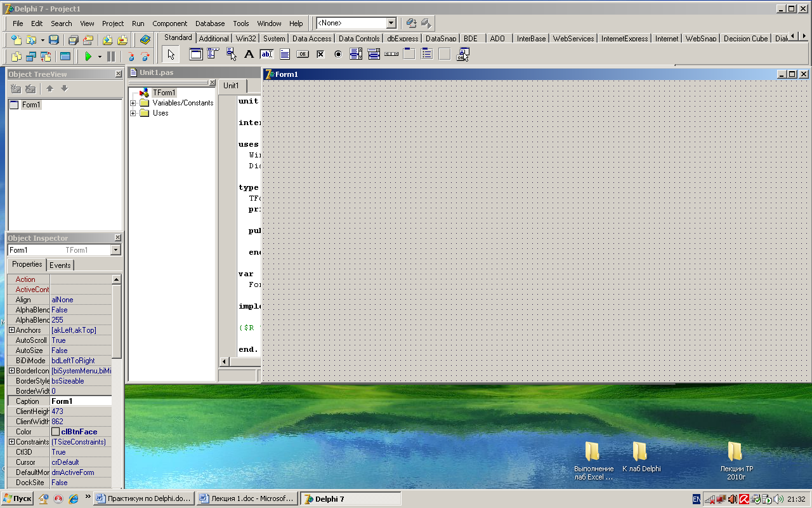Open the Database menu
This screenshot has width=812, height=508.
[210, 23]
